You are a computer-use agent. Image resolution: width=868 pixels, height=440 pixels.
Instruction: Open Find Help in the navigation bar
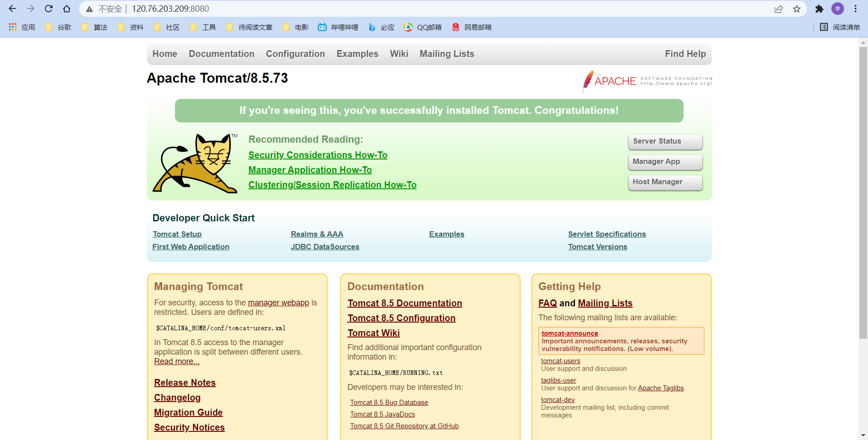tap(685, 54)
